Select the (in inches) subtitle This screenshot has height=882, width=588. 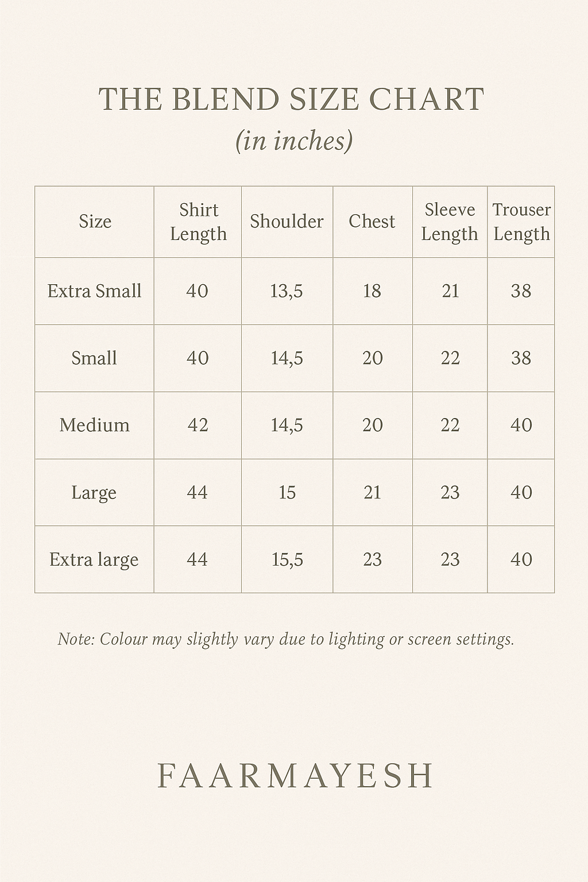point(293,141)
